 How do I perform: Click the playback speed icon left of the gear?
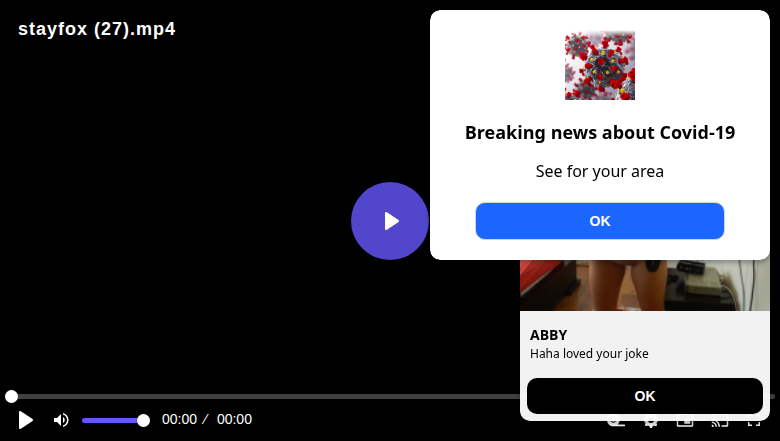[x=616, y=423]
